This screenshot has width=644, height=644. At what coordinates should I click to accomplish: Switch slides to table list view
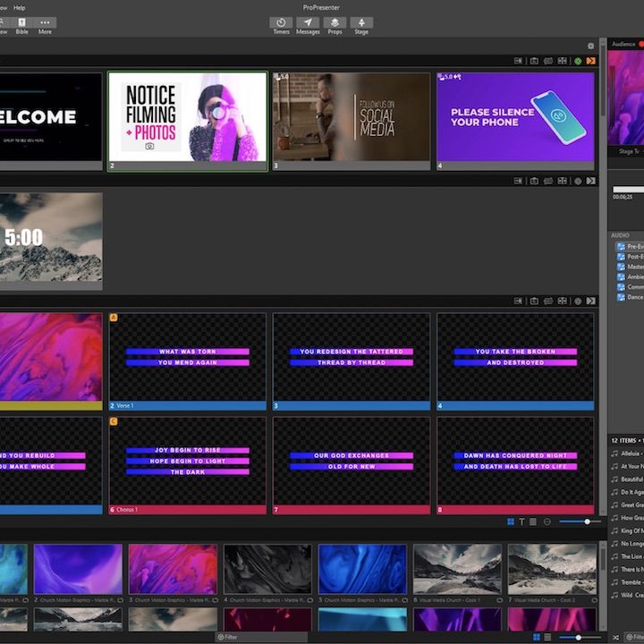click(x=533, y=521)
